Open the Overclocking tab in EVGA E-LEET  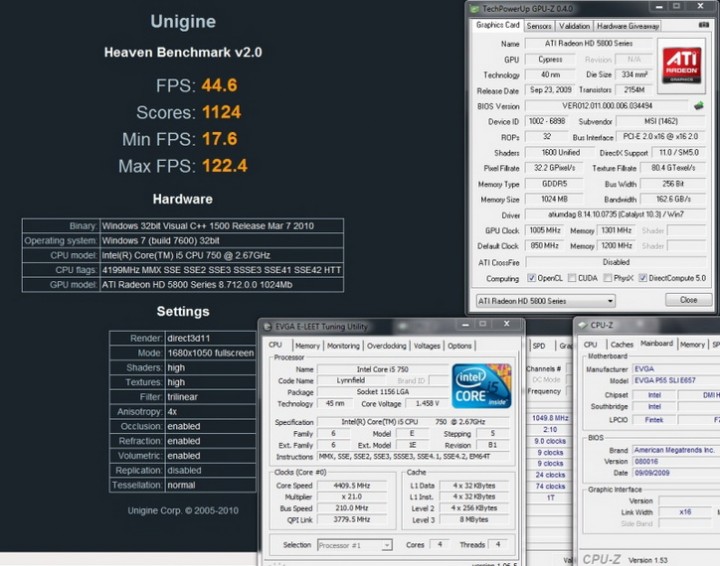coord(387,346)
